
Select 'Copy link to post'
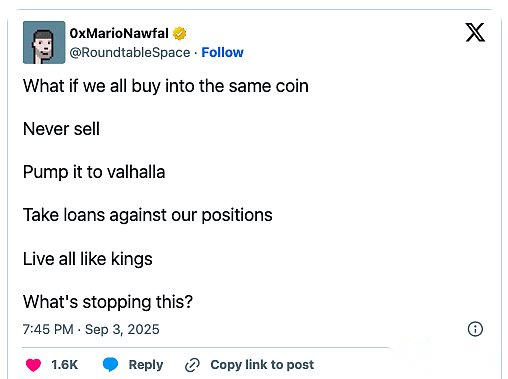pos(262,365)
